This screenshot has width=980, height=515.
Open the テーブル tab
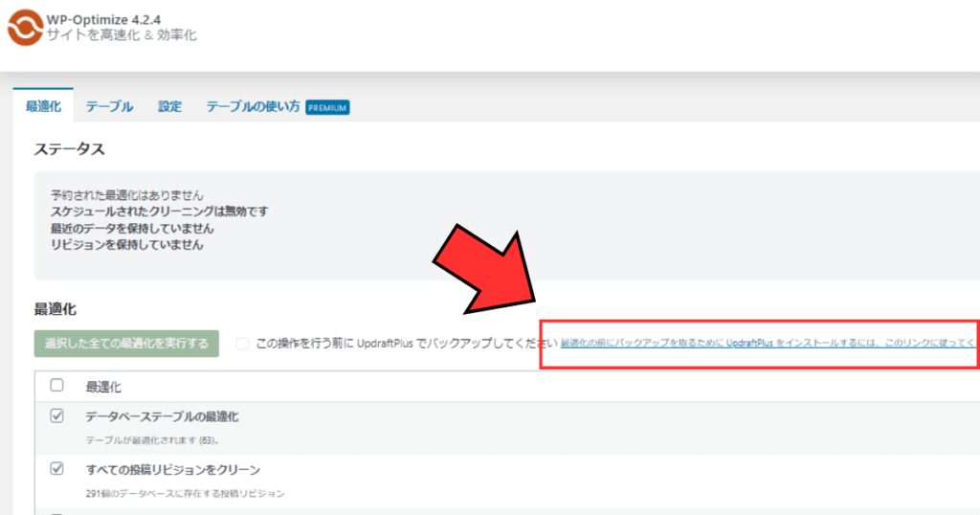109,107
